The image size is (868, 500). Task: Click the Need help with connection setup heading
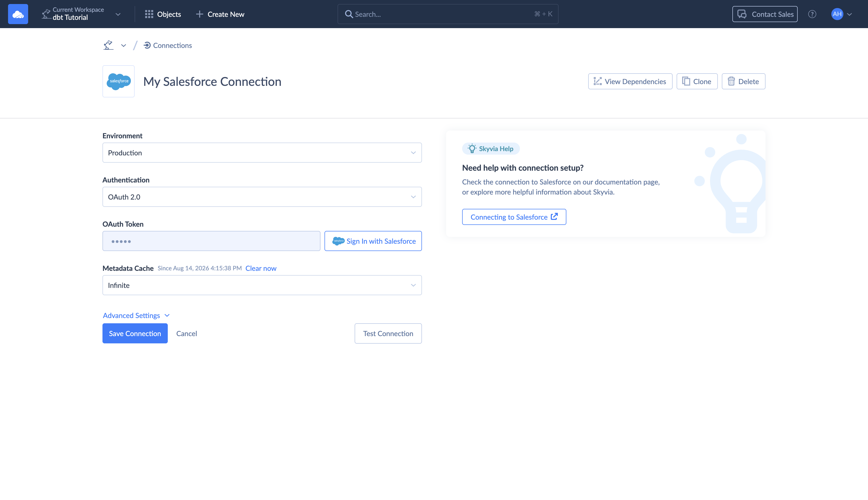pyautogui.click(x=523, y=168)
